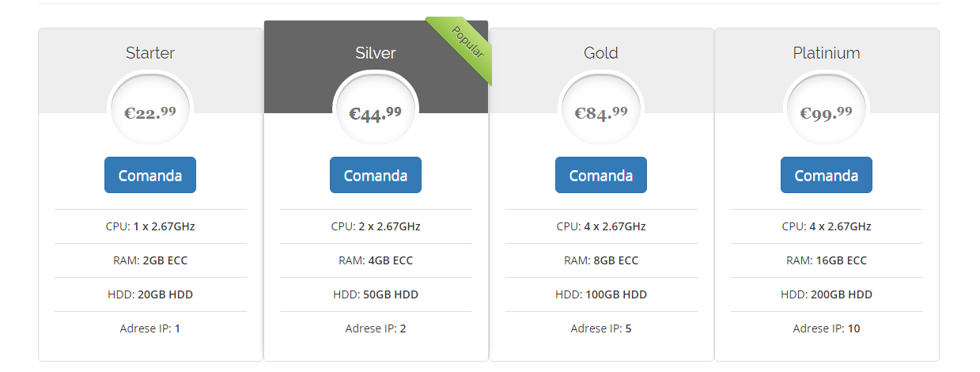Click Platinium RAM 16GB ECC row

(827, 260)
